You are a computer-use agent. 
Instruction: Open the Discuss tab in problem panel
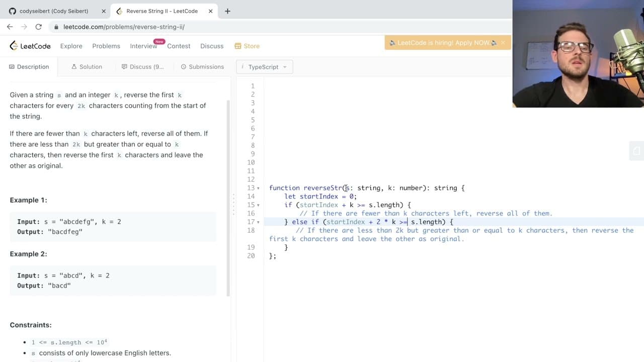(142, 67)
